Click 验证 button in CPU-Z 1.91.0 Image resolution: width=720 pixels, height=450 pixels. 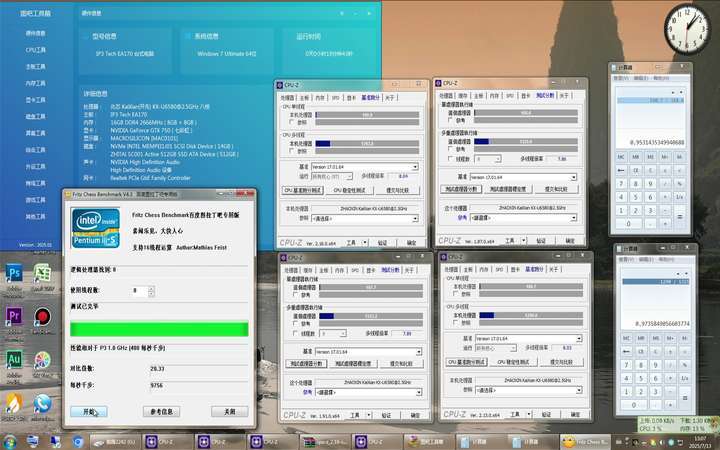(x=387, y=415)
